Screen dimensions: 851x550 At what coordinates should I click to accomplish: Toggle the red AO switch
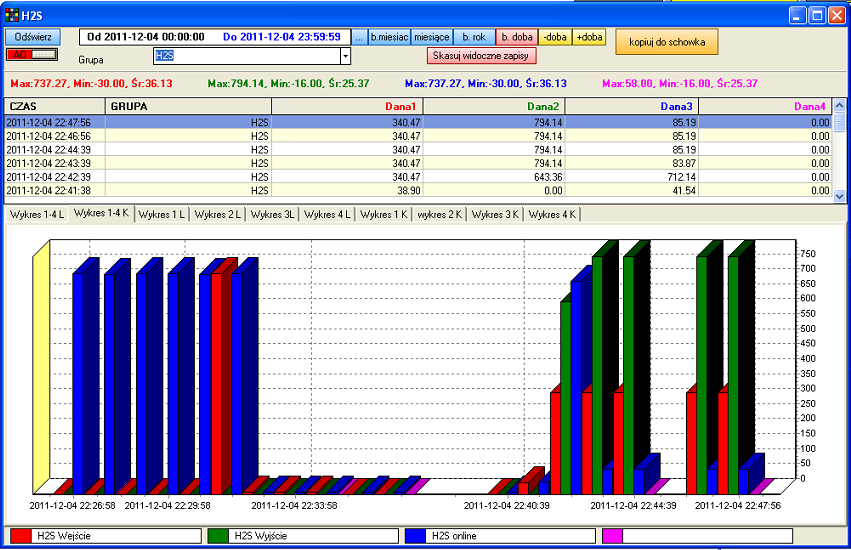[x=31, y=55]
